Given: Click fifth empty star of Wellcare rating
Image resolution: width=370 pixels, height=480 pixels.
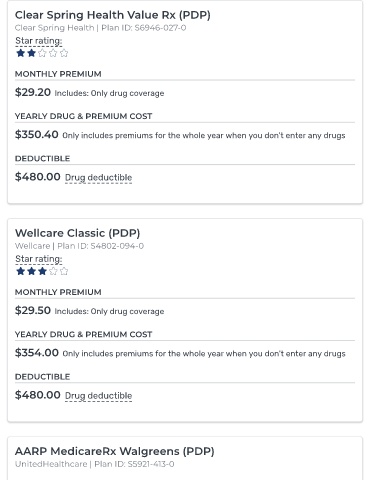Looking at the screenshot, I should point(64,271).
